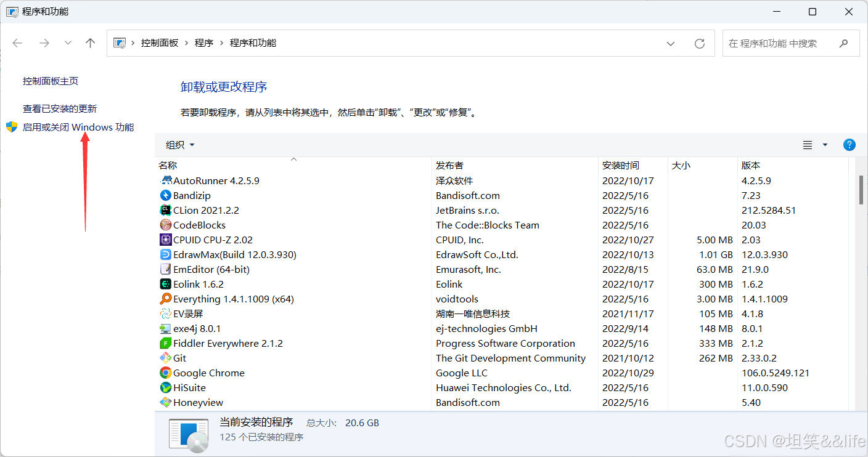This screenshot has width=868, height=457.
Task: Select Everything 1.4.1.1009 (x64) entry
Action: (x=234, y=299)
